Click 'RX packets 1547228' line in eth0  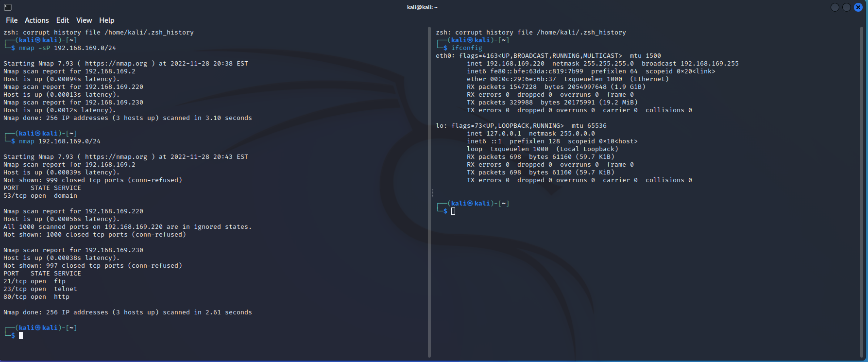[556, 87]
